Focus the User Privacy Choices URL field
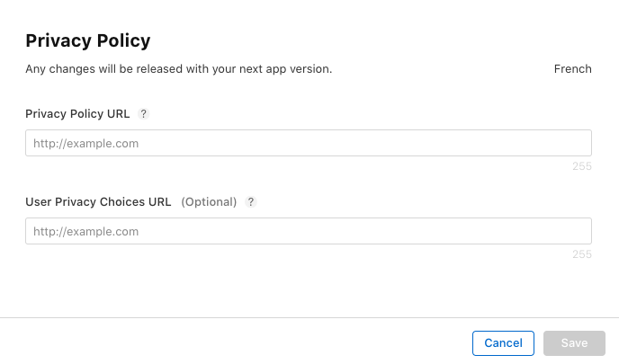Image resolution: width=619 pixels, height=364 pixels. (309, 231)
